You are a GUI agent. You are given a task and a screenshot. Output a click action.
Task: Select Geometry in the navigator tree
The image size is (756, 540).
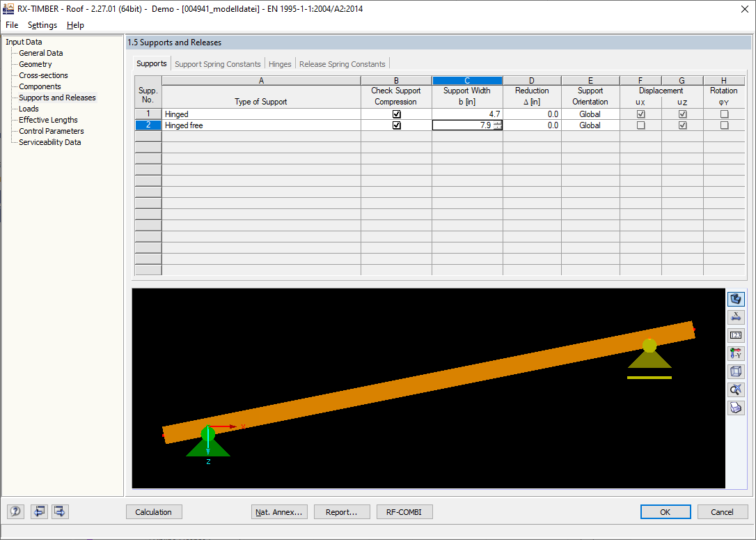(x=36, y=64)
